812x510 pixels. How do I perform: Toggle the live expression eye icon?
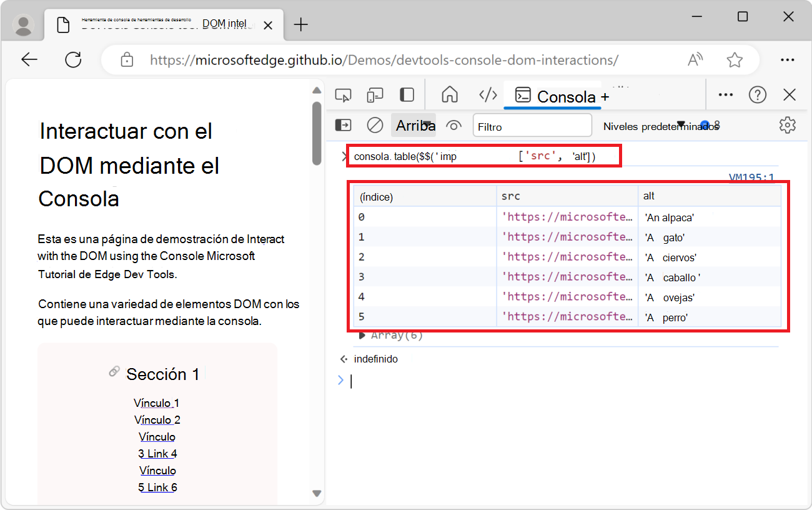coord(453,125)
